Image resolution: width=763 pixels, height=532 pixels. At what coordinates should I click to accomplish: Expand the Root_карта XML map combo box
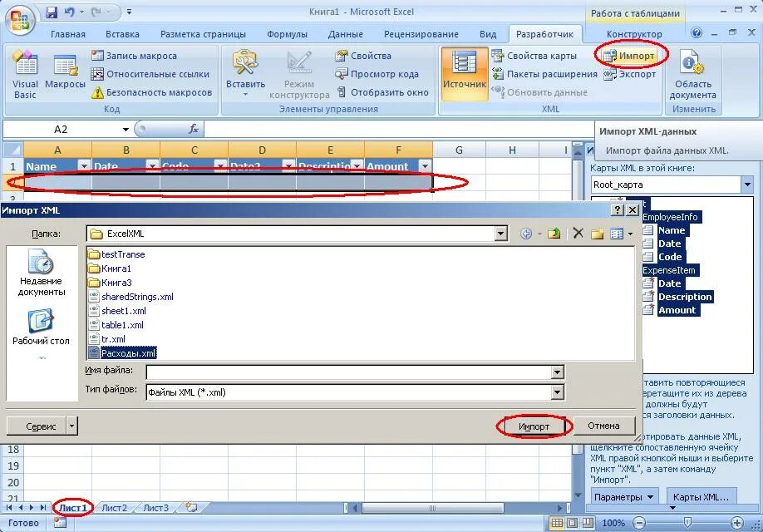pos(747,185)
